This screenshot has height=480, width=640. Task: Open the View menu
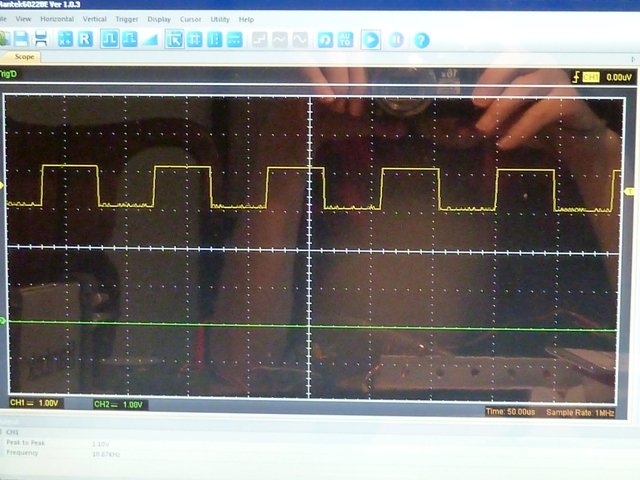point(23,19)
